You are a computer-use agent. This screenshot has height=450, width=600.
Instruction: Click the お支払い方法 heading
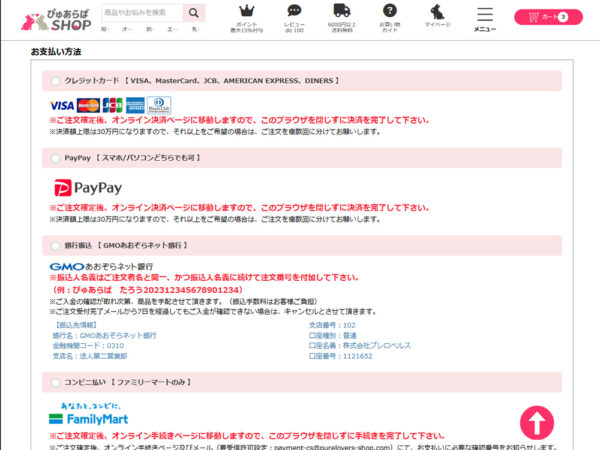point(56,52)
